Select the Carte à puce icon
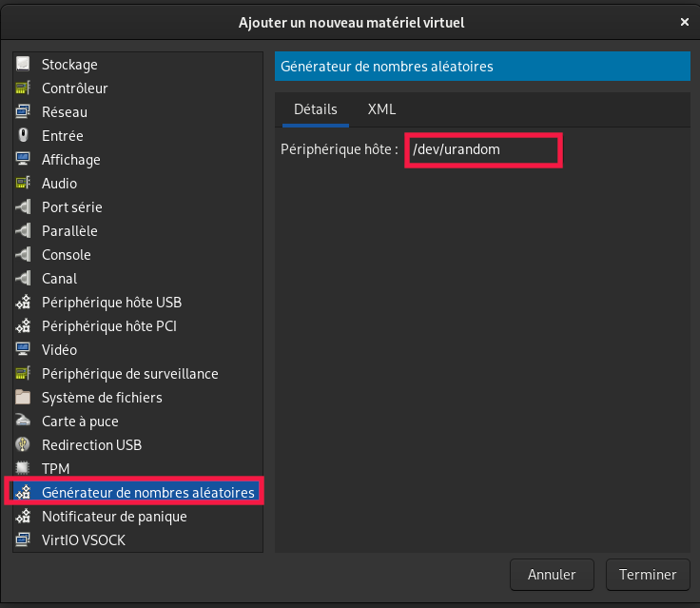Screen dimensions: 700x608 coord(24,422)
